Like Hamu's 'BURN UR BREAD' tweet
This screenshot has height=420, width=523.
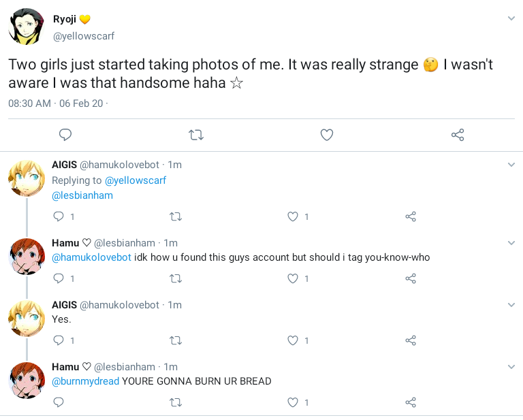(293, 402)
